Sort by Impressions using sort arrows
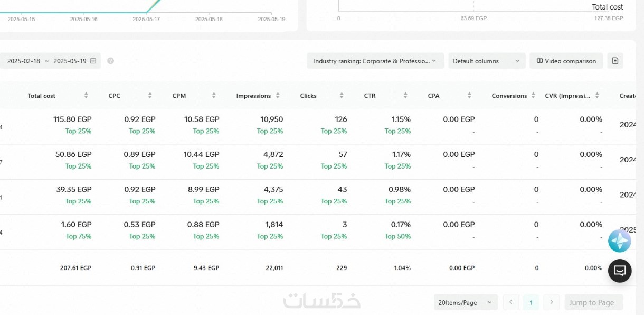 (278, 96)
